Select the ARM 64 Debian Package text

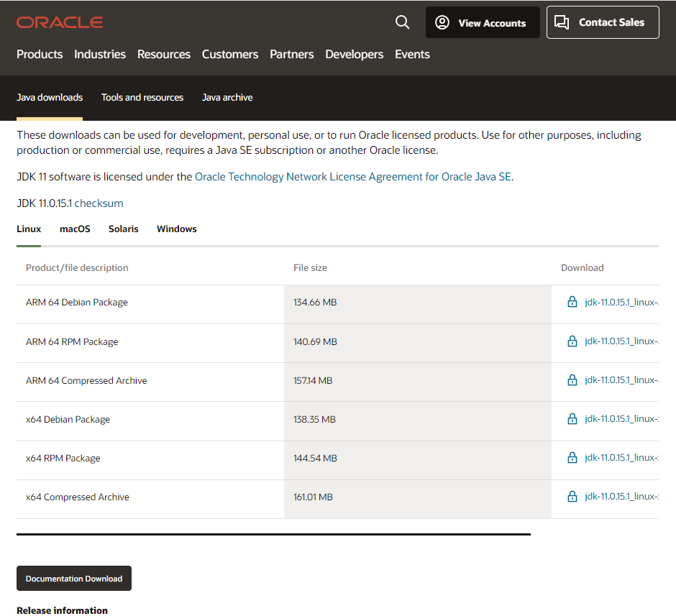click(77, 303)
